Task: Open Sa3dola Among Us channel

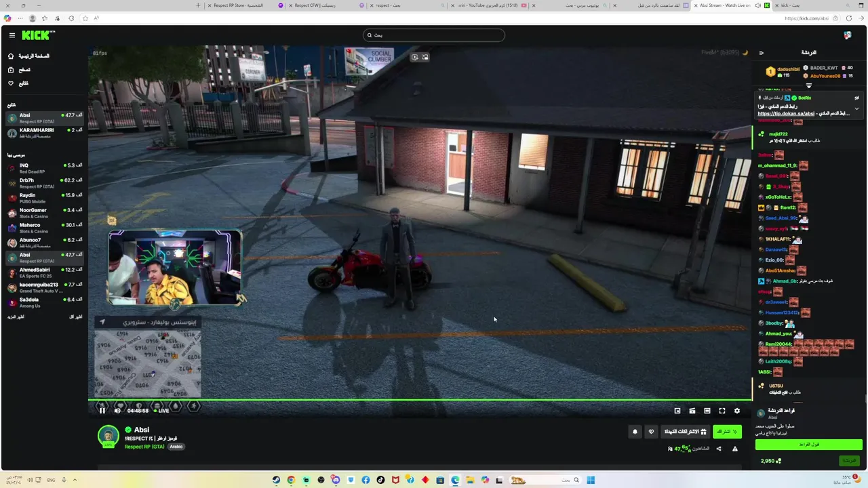Action: click(44, 302)
